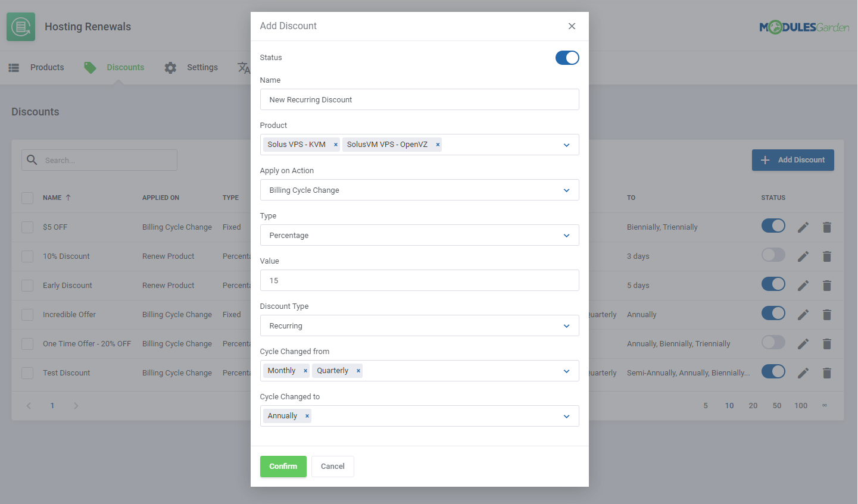This screenshot has height=504, width=858.
Task: Check the $5 OFF row checkbox
Action: [27, 227]
